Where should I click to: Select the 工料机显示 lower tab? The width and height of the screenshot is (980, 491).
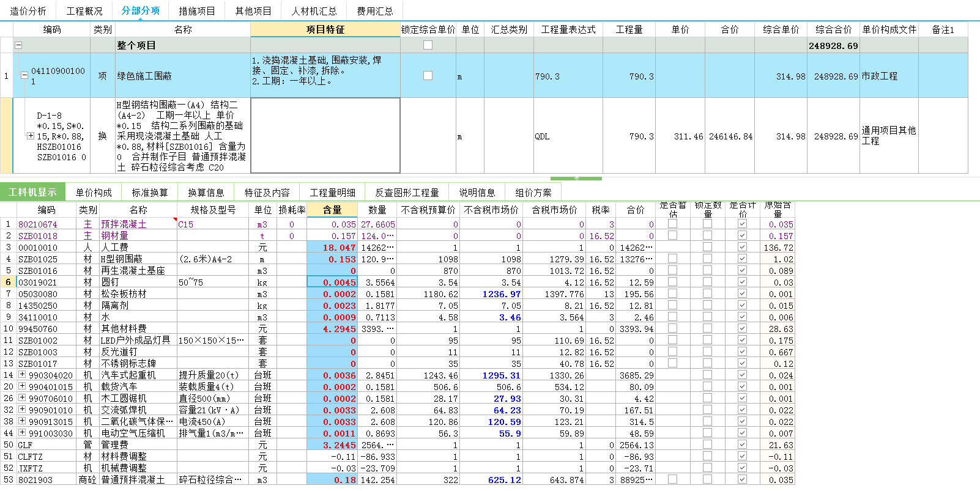tap(33, 193)
